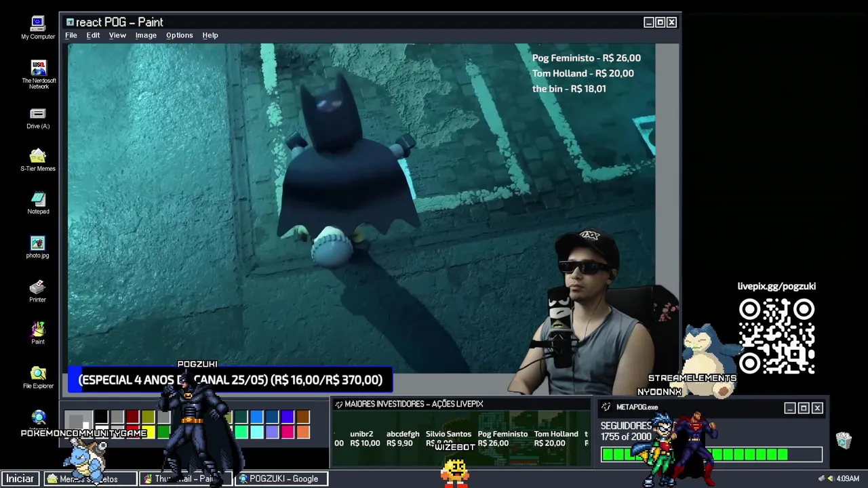
Task: Pick the dark red color swatch
Action: tap(132, 418)
